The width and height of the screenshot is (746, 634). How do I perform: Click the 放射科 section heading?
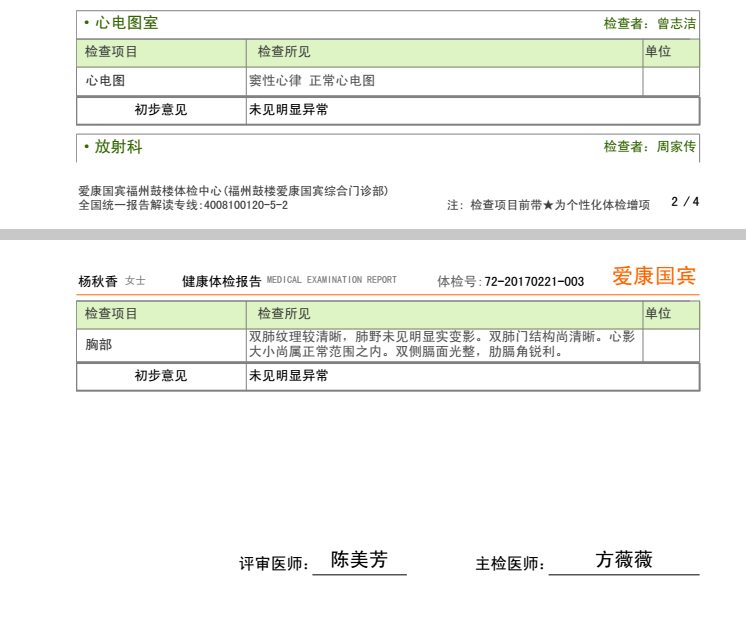tap(118, 146)
